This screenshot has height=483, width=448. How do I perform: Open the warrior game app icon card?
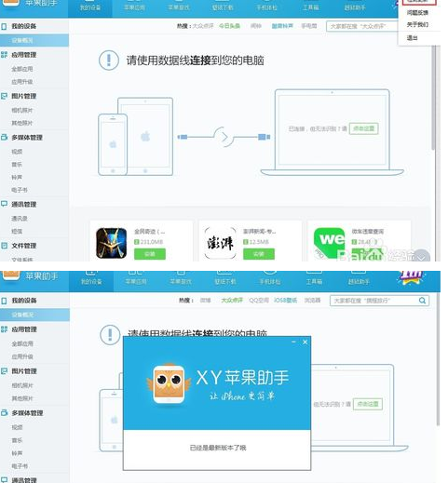[x=112, y=243]
